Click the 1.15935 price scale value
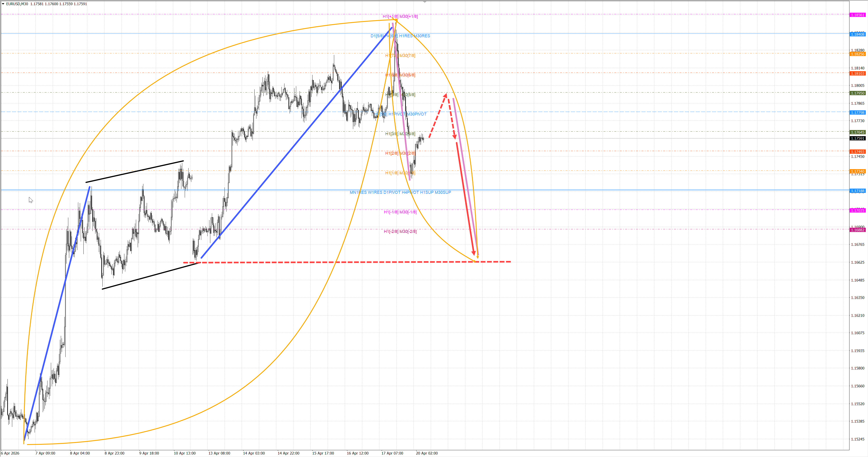Viewport: 868px width, 457px height. click(858, 351)
